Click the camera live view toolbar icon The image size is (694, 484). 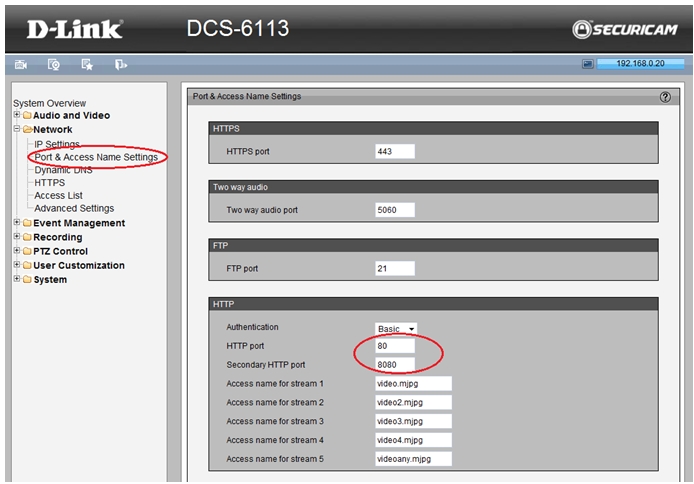(x=21, y=64)
